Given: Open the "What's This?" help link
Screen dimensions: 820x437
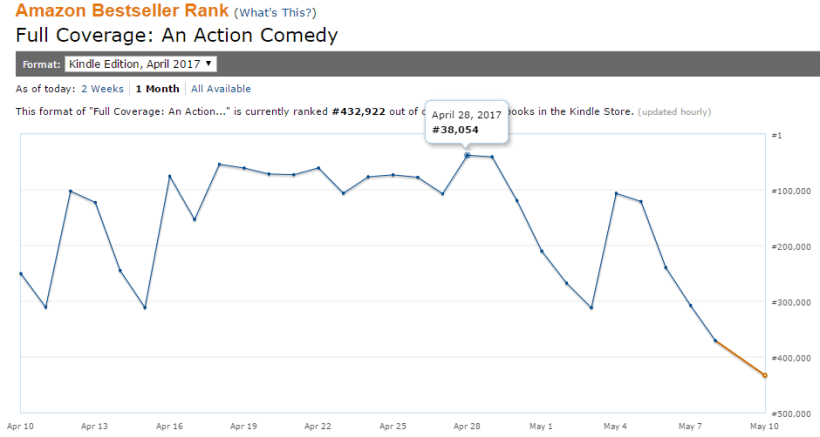Looking at the screenshot, I should 274,13.
